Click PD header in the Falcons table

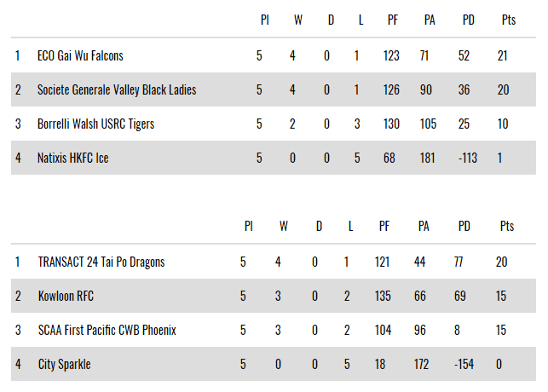tap(468, 21)
